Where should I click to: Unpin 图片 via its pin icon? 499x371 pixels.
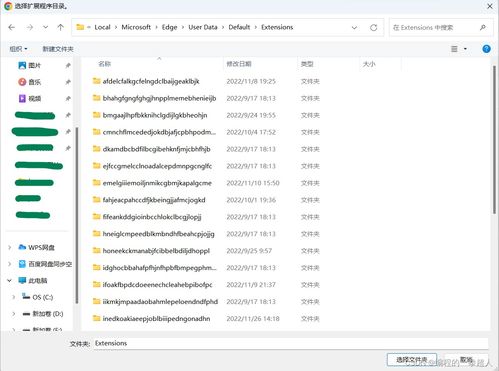(68, 65)
